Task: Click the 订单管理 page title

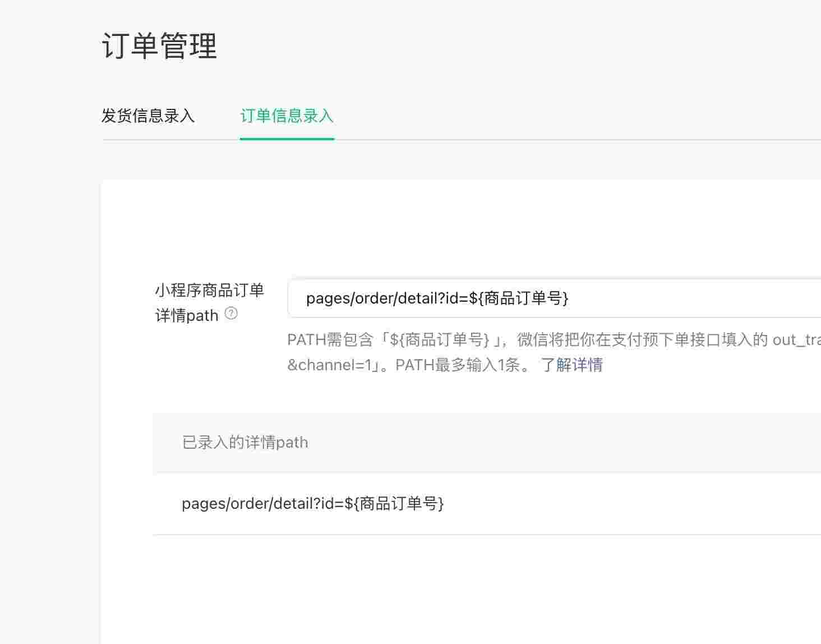Action: click(x=159, y=46)
